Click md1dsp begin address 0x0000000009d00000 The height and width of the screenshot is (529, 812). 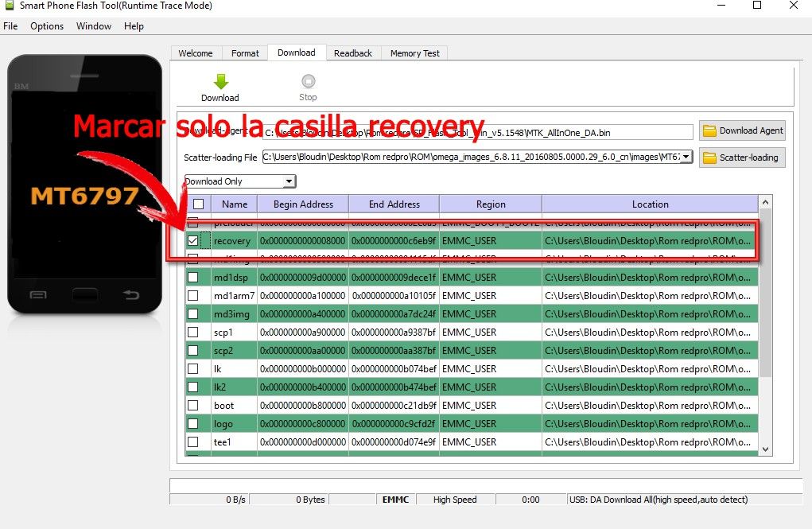303,278
